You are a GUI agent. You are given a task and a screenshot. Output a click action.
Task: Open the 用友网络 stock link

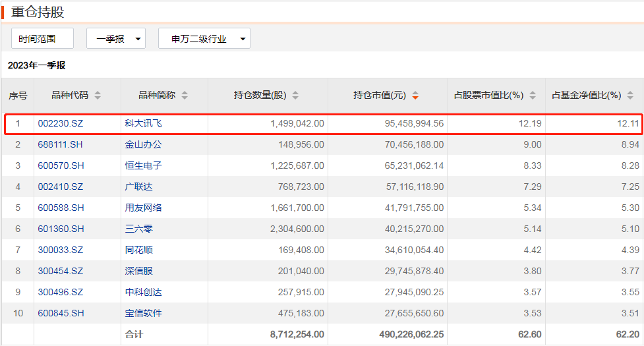pyautogui.click(x=143, y=208)
